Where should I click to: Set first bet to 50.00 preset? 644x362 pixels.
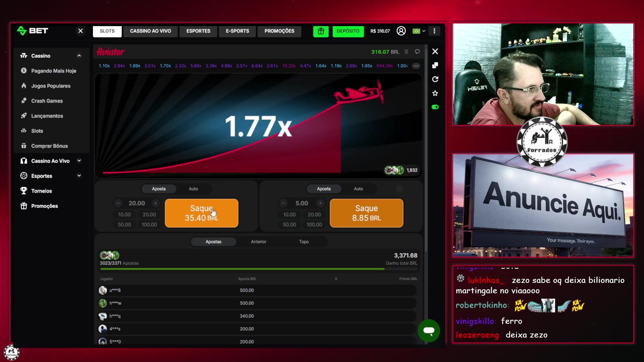pos(124,225)
